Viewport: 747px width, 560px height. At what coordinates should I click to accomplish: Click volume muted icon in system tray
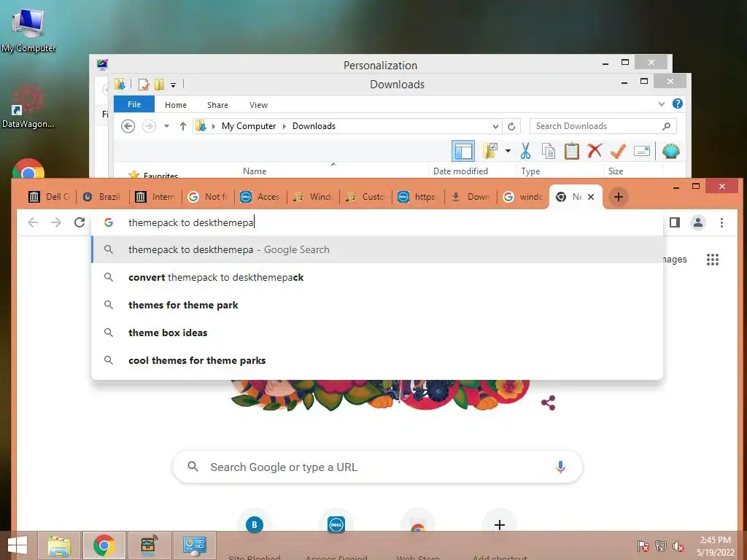678,546
